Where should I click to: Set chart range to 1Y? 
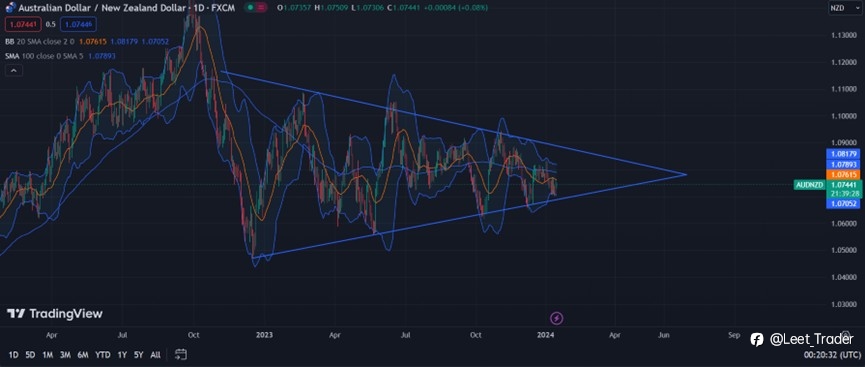122,355
